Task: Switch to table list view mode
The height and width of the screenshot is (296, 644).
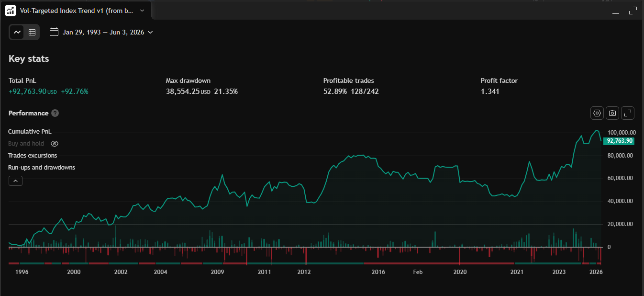Action: pyautogui.click(x=32, y=32)
